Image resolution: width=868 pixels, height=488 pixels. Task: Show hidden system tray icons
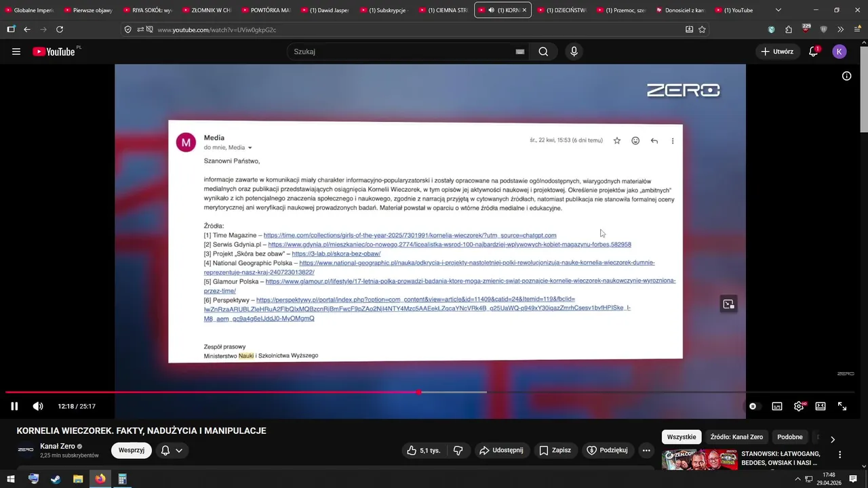[x=797, y=479]
